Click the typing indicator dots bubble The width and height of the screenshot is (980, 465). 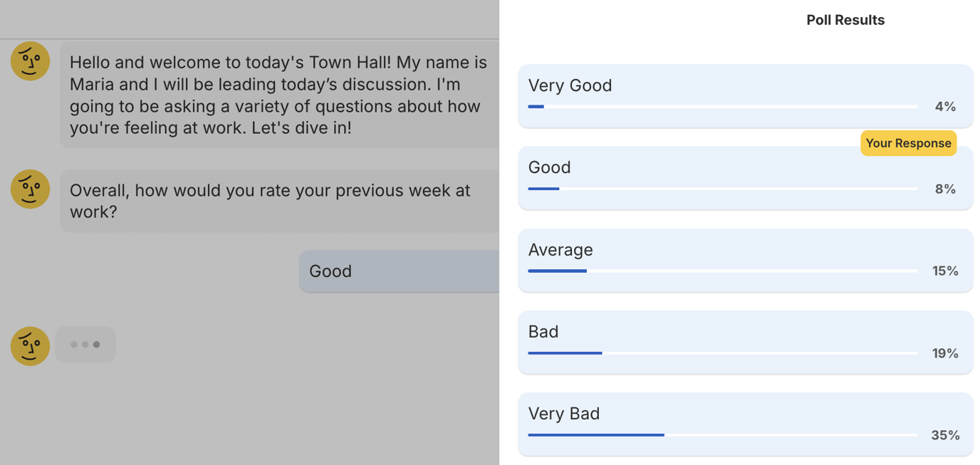85,344
